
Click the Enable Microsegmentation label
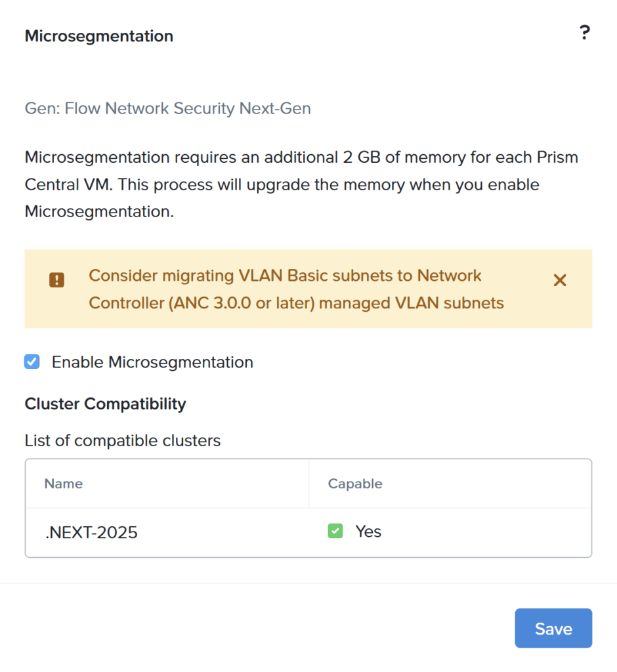[x=152, y=362]
